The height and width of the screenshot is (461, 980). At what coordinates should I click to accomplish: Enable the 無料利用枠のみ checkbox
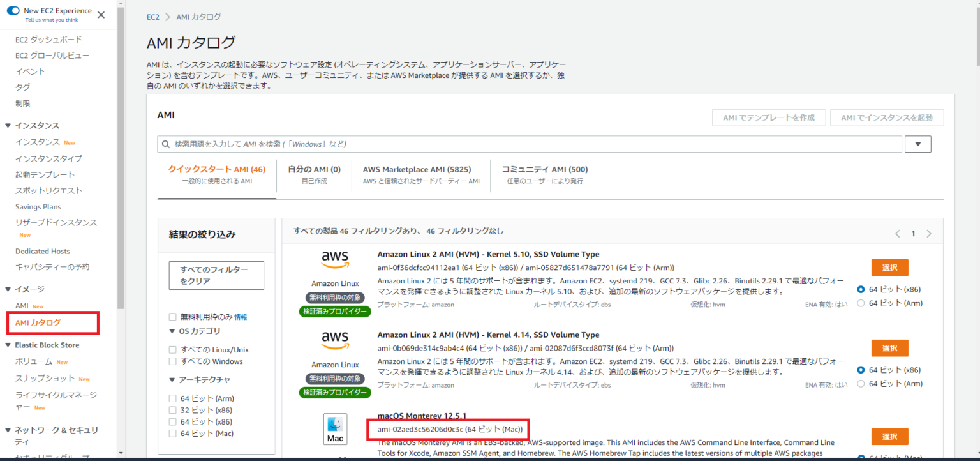172,316
